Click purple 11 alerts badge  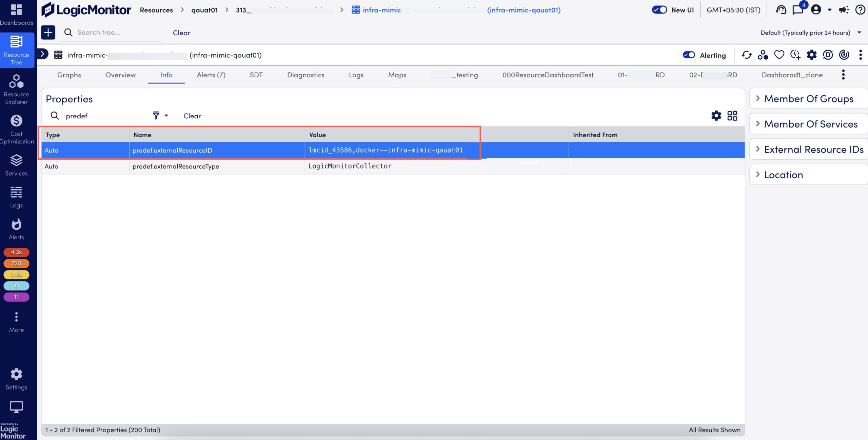[x=16, y=297]
